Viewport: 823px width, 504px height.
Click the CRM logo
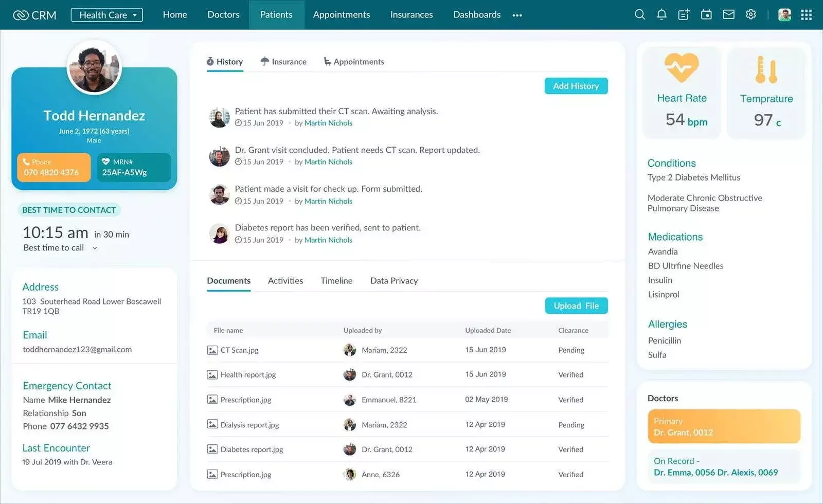34,15
